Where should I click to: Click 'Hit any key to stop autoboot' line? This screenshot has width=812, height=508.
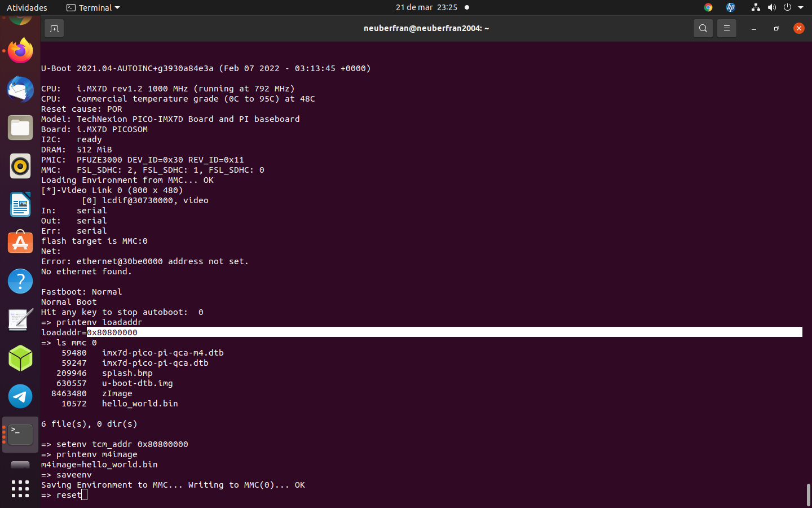[122, 312]
